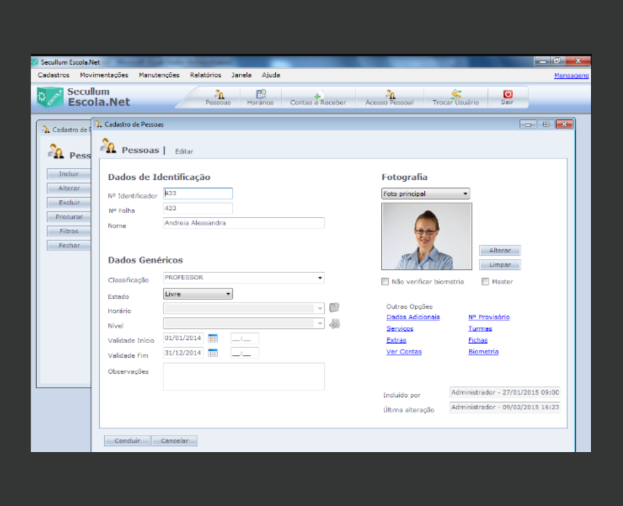Click into the Nome input field
Screen dimensions: 623x506
[244, 223]
